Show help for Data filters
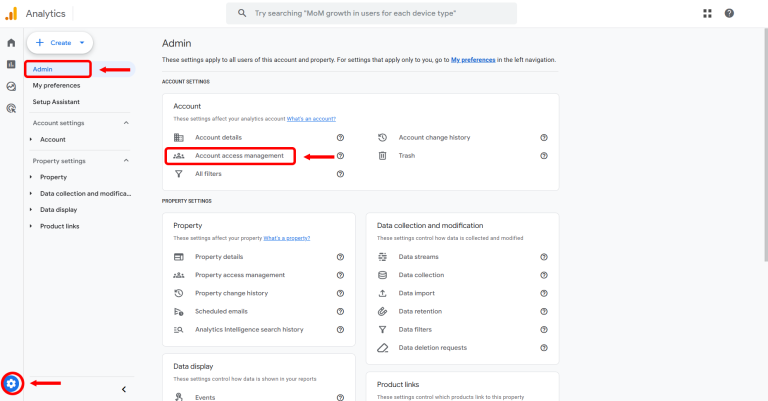This screenshot has width=768, height=401. point(544,330)
